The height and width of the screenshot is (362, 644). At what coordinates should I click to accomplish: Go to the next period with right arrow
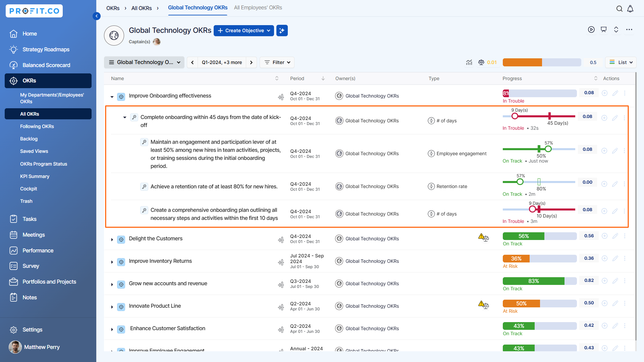251,62
